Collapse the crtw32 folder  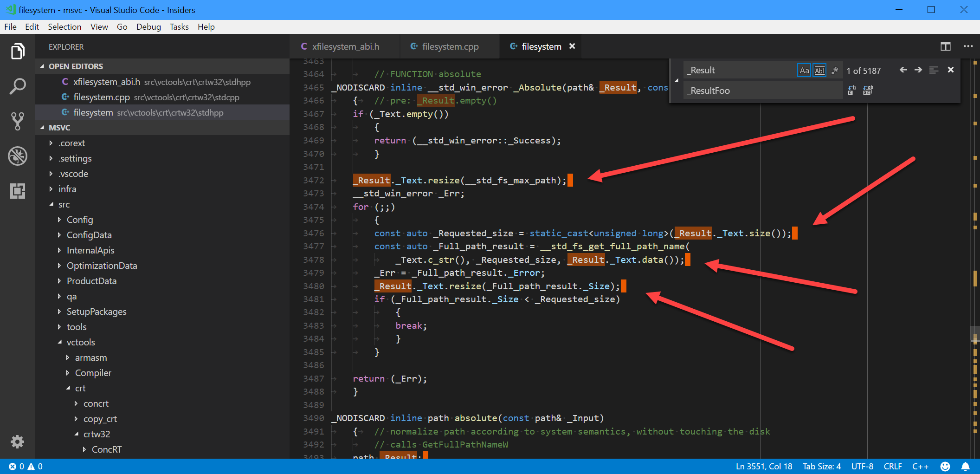76,434
